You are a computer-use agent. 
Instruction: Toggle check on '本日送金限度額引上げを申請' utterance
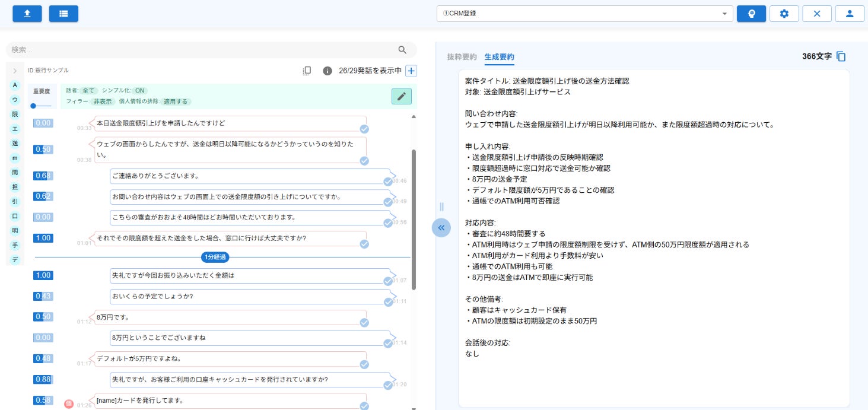pyautogui.click(x=364, y=129)
